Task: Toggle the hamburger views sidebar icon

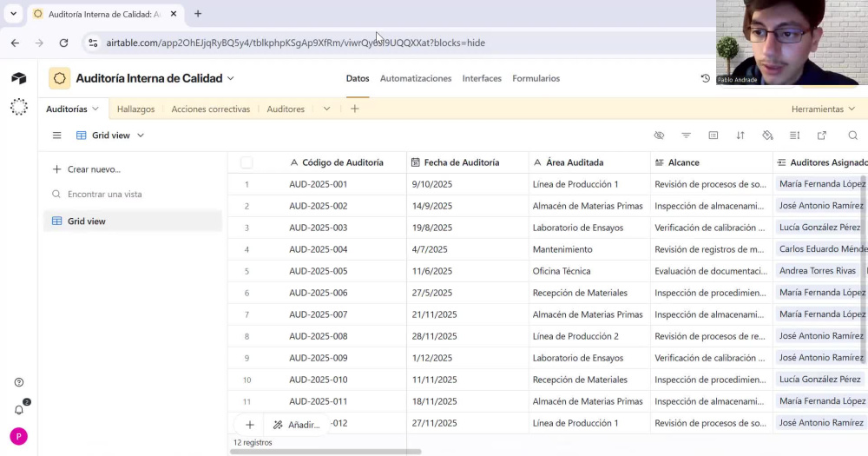Action: tap(57, 135)
